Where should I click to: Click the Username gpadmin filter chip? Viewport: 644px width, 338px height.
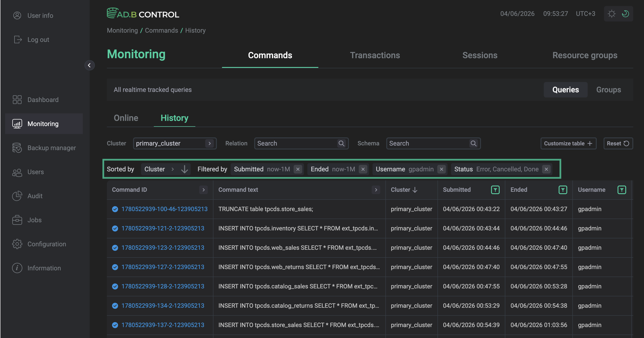pos(410,169)
